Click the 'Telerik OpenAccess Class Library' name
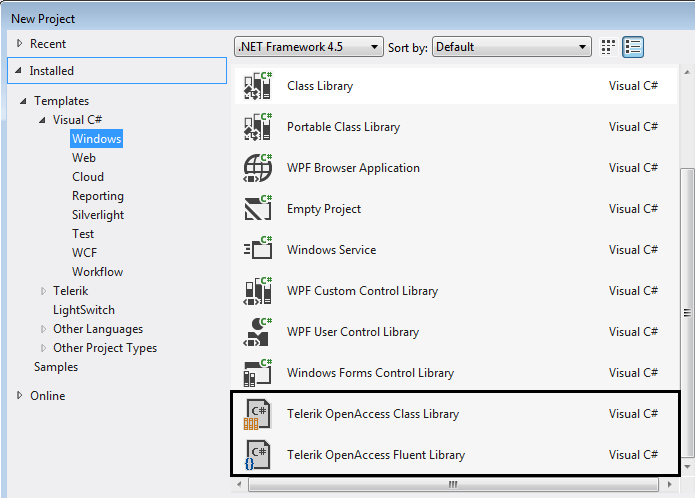This screenshot has width=695, height=498. click(373, 414)
